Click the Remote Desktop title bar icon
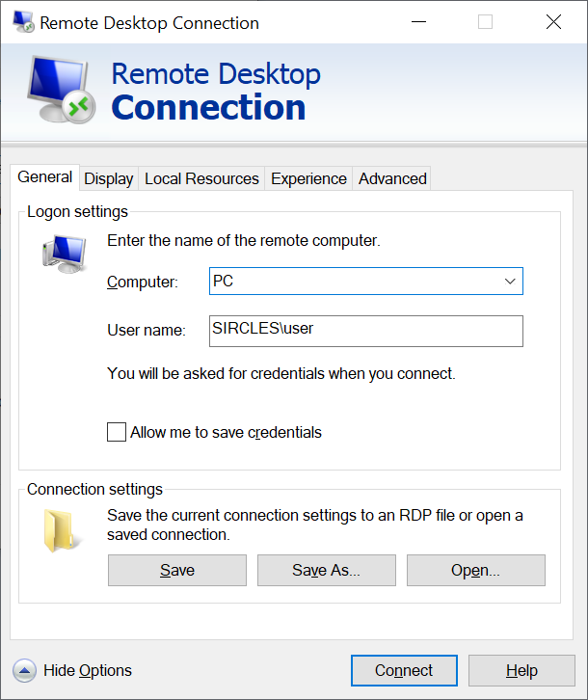588x700 pixels. pos(23,22)
